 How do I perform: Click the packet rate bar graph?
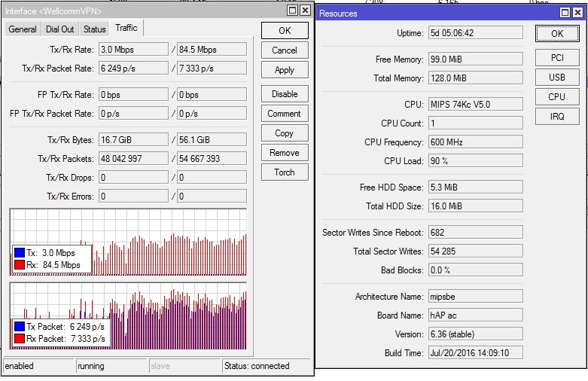(128, 316)
